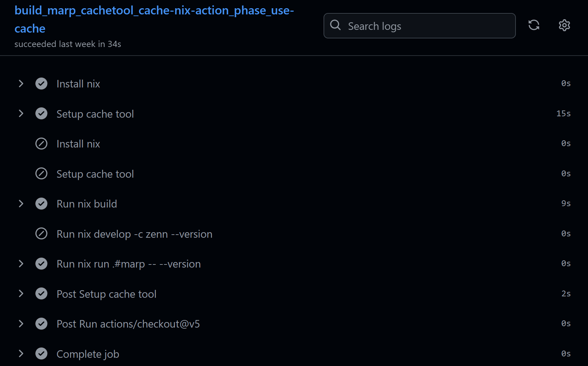The image size is (588, 366).
Task: Click the checkmark on Post Run actions/checkout@v5
Action: click(x=41, y=323)
